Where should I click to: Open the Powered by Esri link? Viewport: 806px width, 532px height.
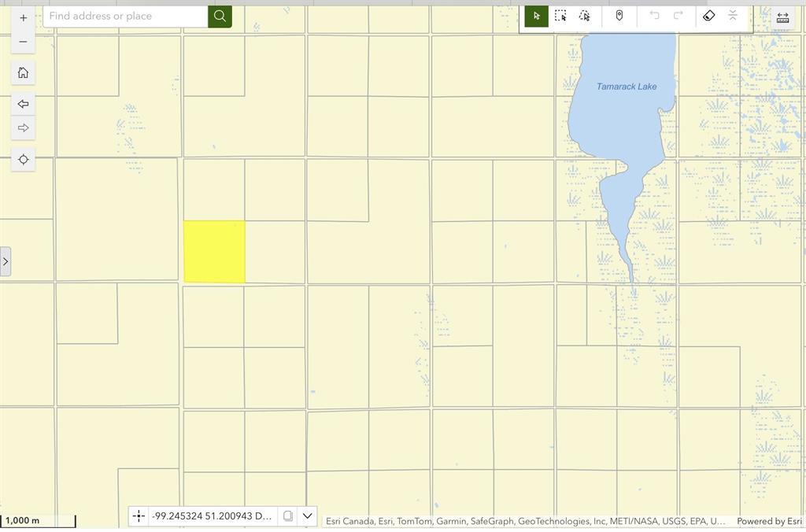coord(769,521)
